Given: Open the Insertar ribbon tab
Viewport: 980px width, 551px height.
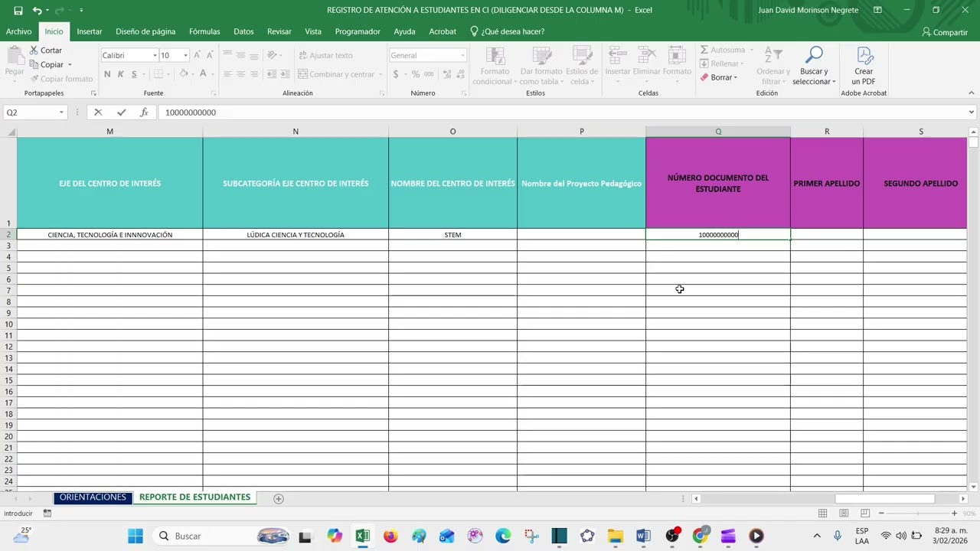Looking at the screenshot, I should click(x=90, y=31).
